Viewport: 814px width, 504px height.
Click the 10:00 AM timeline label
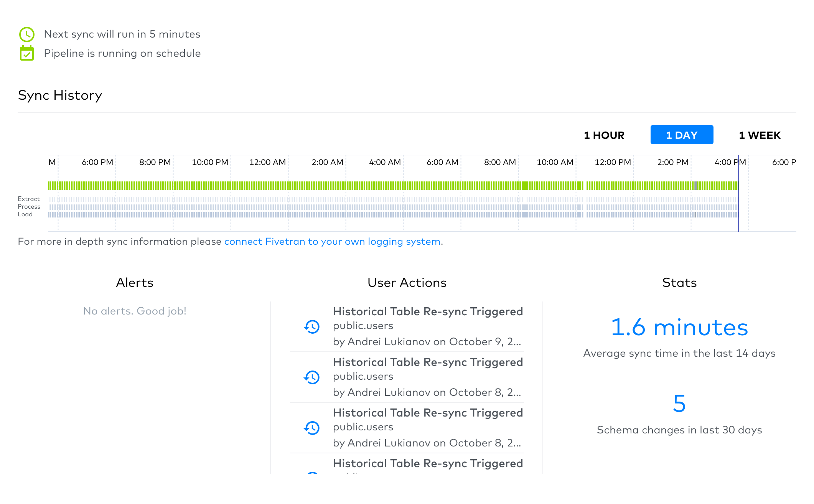[x=555, y=162]
